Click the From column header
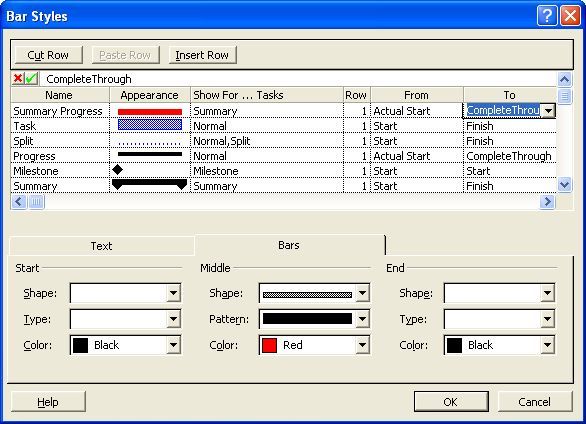 pyautogui.click(x=417, y=95)
